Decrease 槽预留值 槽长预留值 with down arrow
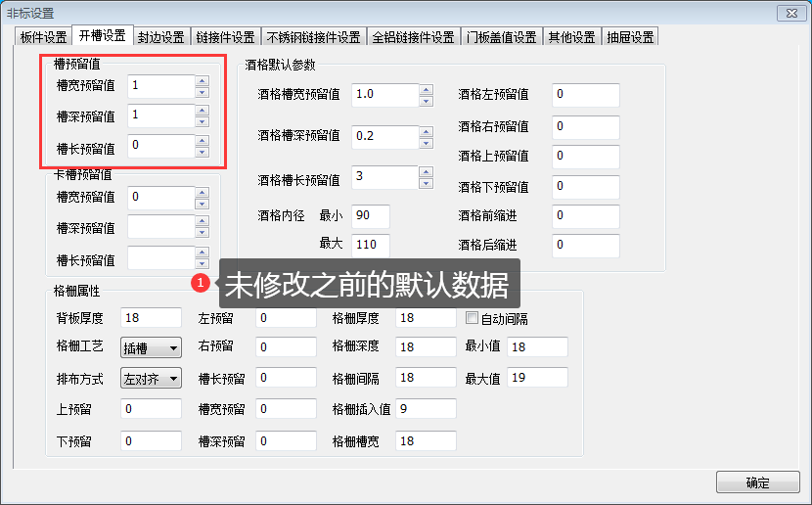812x505 pixels. (x=203, y=152)
